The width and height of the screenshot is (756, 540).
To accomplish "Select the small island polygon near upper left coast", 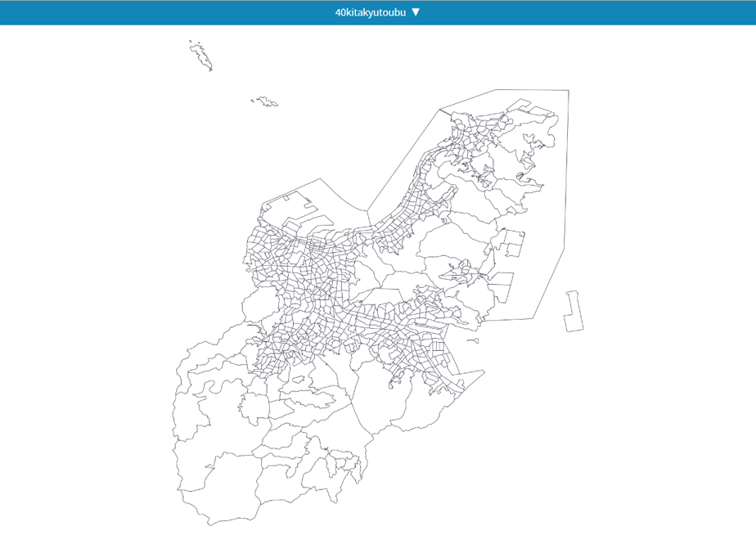I will click(x=267, y=101).
